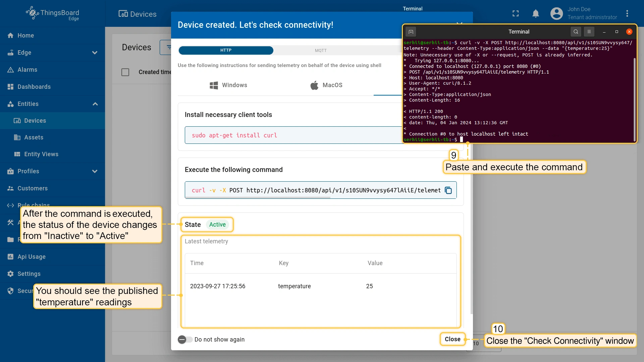Expand the Edge sidebar section

point(95,53)
